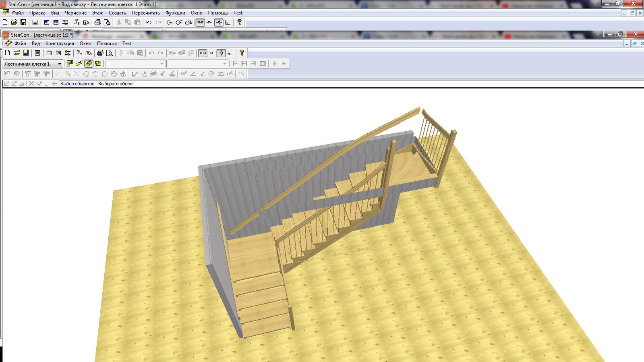Open Файл menu in front window
Image resolution: width=644 pixels, height=362 pixels.
(20, 43)
